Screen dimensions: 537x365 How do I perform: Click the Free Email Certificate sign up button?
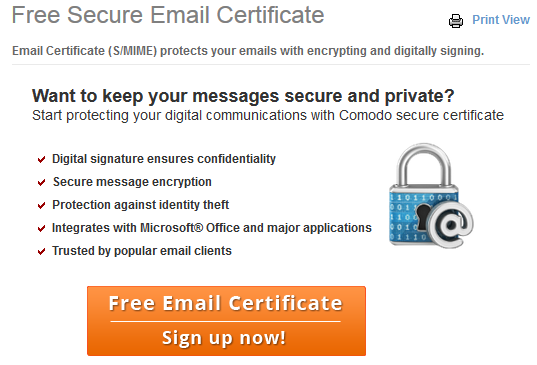click(226, 321)
